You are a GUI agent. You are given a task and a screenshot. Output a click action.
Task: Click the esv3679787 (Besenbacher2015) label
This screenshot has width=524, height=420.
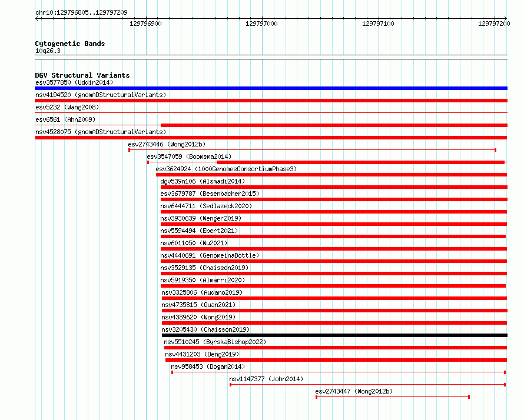coord(210,194)
